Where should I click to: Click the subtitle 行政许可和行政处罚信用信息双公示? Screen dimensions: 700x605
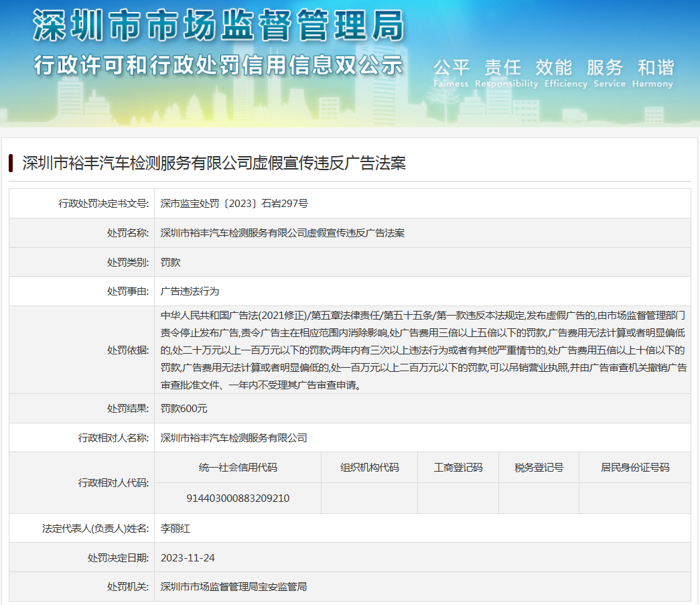[219, 65]
